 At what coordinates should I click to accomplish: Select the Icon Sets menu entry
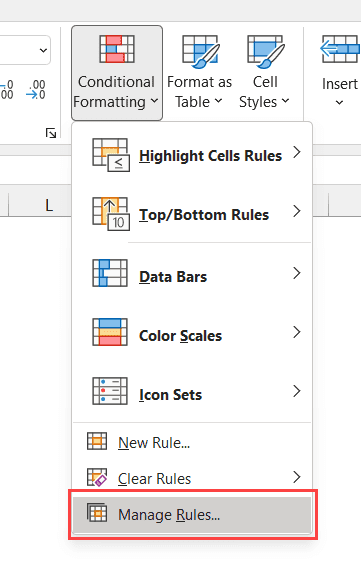coord(192,392)
